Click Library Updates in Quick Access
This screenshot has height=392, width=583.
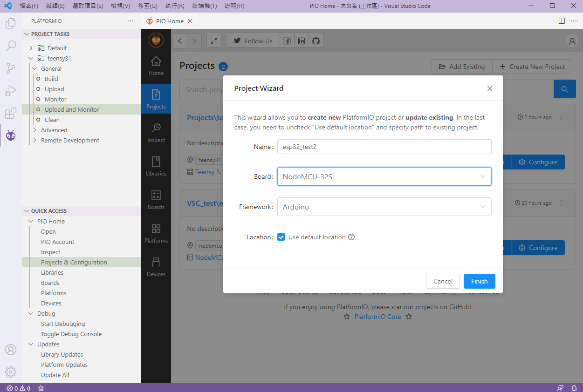tap(82, 354)
